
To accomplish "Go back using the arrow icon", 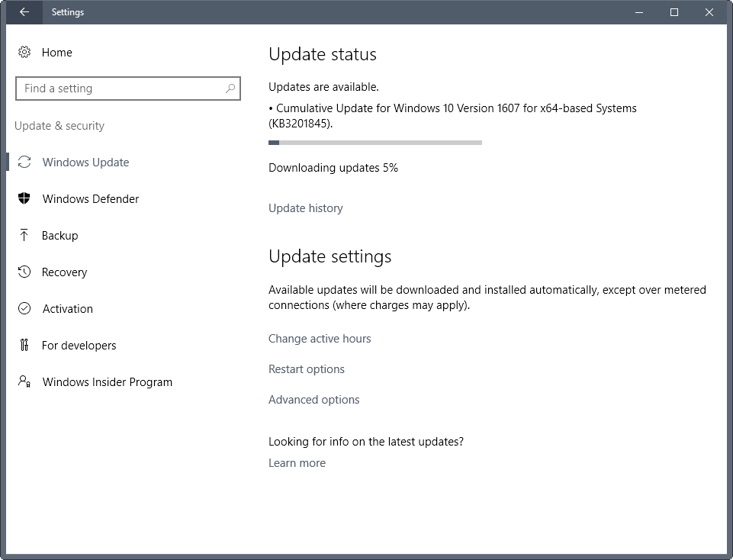I will (x=24, y=12).
